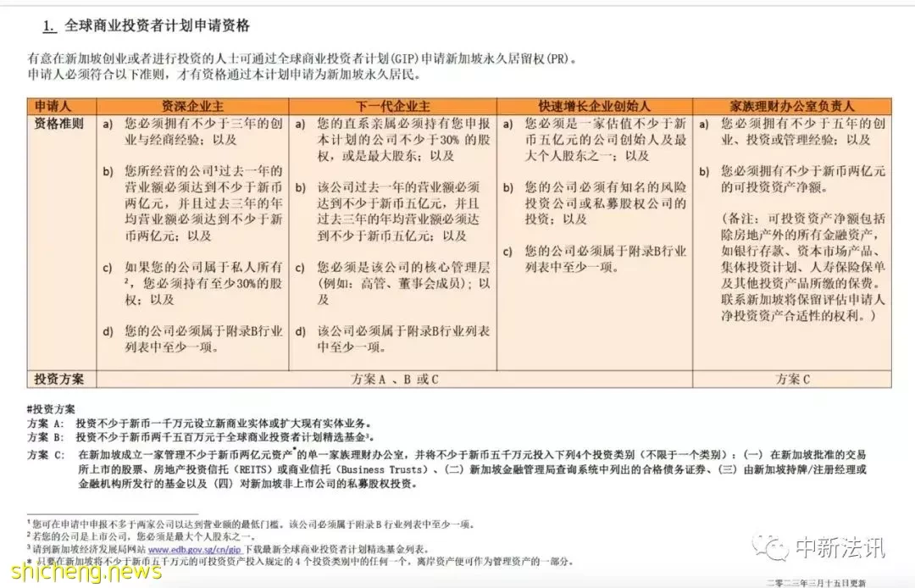Image resolution: width=915 pixels, height=588 pixels.
Task: Click the "#投资方案" section heading
Action: pyautogui.click(x=52, y=409)
